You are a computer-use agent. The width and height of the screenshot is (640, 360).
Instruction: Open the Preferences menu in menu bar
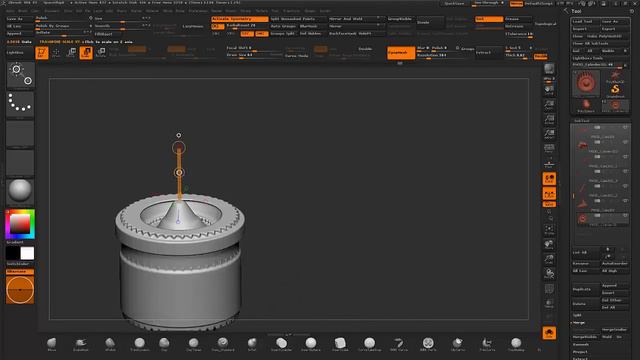(198, 11)
